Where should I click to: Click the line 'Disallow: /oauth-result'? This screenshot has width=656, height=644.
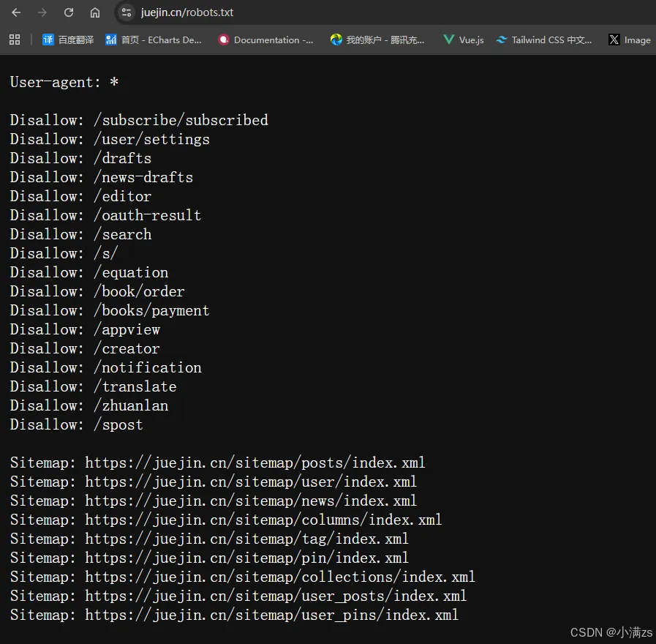(x=105, y=215)
